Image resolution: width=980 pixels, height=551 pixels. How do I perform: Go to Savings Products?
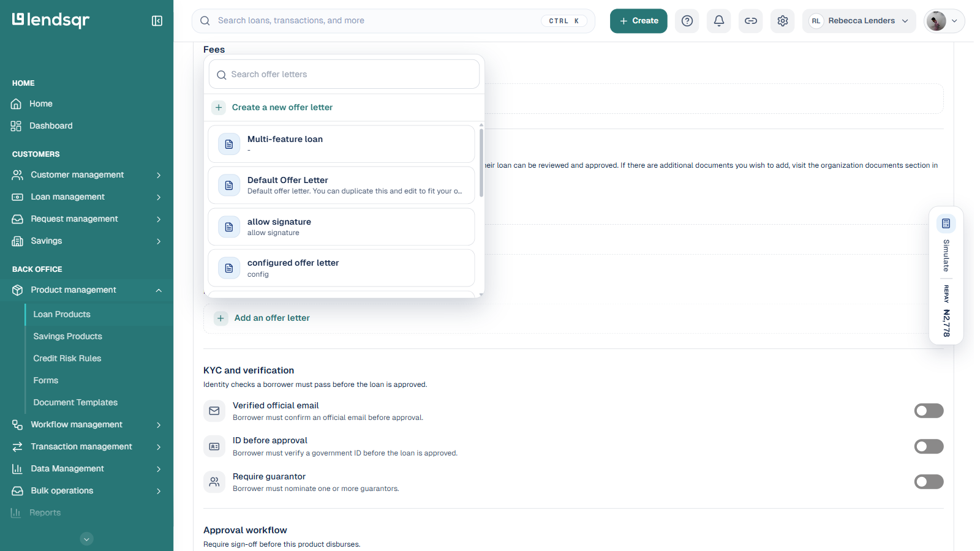[x=67, y=337]
